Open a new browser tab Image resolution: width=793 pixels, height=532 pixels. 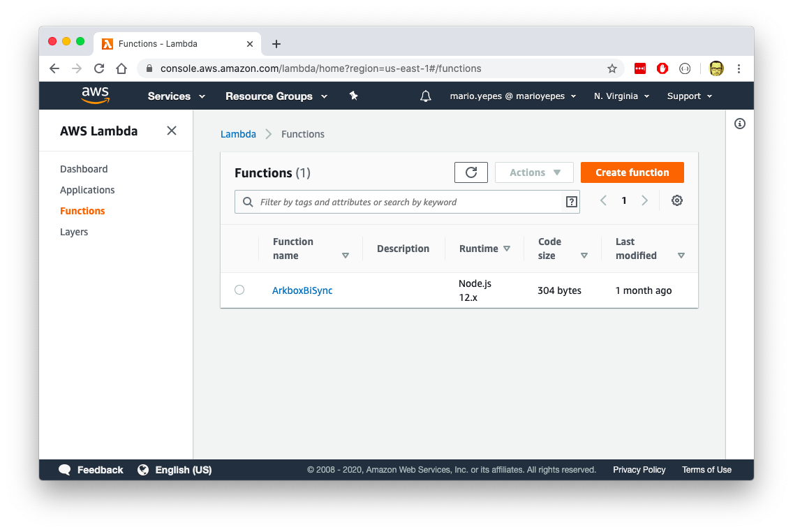pyautogui.click(x=276, y=44)
